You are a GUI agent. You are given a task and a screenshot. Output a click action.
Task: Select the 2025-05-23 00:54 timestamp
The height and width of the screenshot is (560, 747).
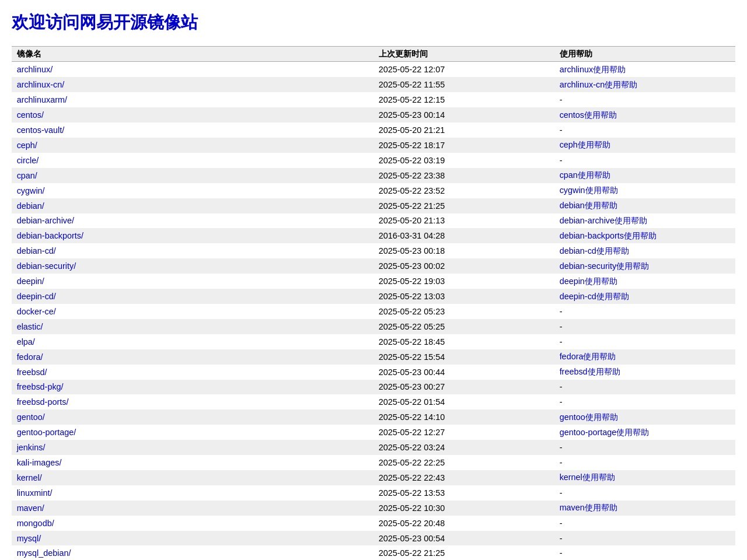[411, 538]
